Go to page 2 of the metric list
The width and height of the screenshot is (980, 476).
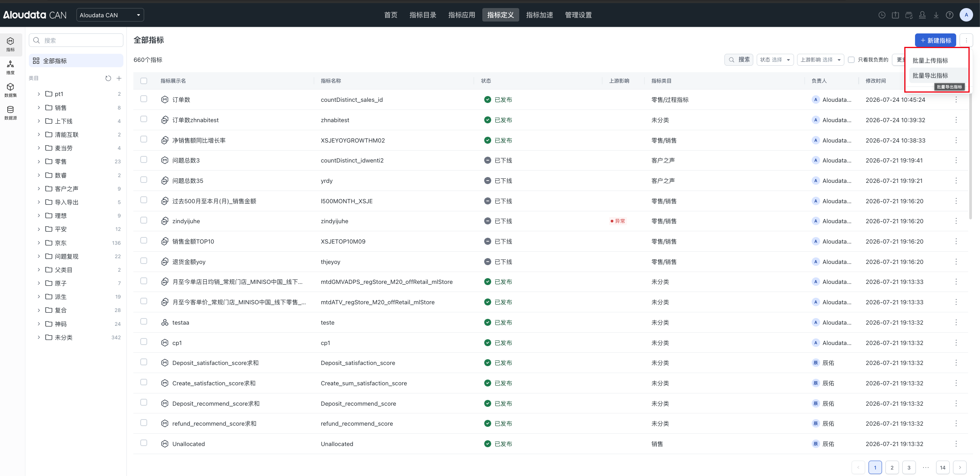tap(892, 468)
